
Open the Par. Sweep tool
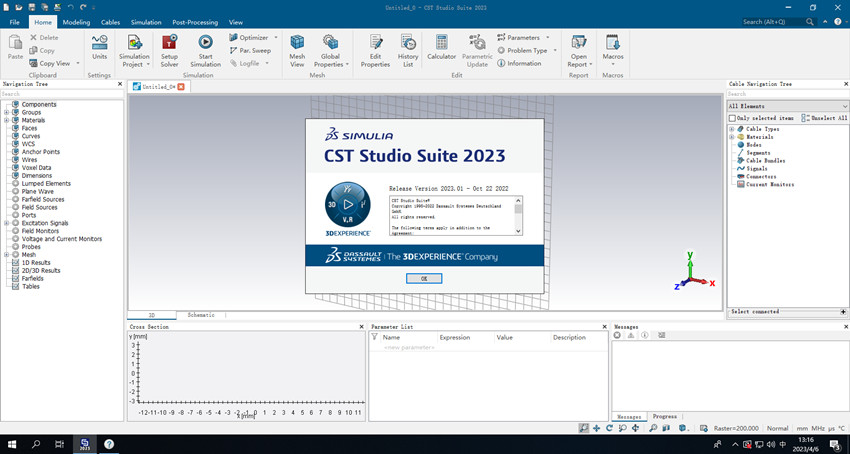[x=250, y=50]
